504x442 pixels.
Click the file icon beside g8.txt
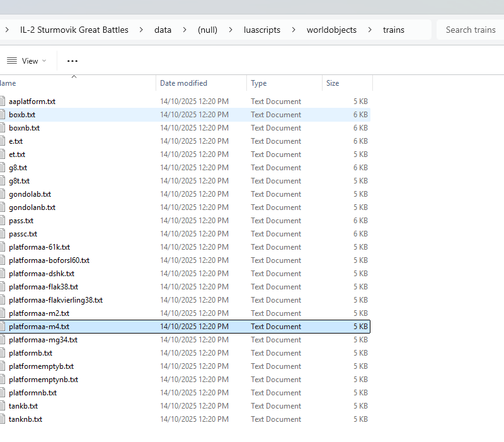(2, 168)
